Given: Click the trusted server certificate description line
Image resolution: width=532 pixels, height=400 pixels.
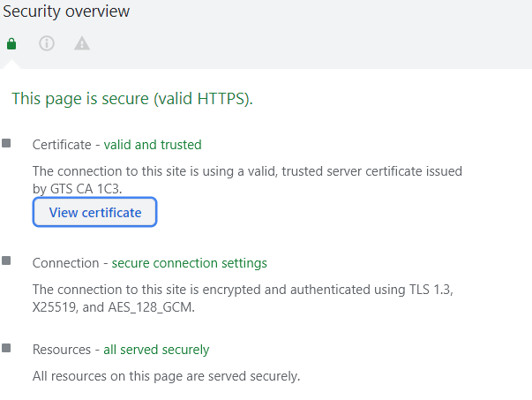Looking at the screenshot, I should tap(247, 171).
